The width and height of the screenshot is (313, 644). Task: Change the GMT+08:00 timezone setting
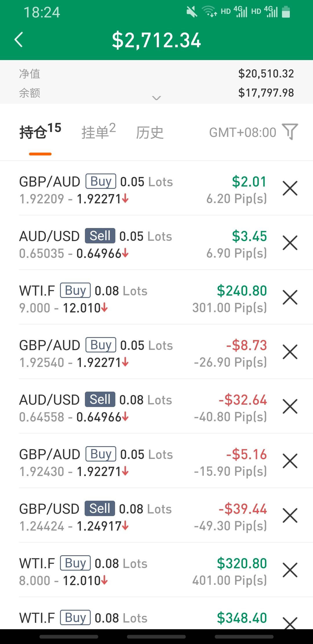click(x=243, y=133)
